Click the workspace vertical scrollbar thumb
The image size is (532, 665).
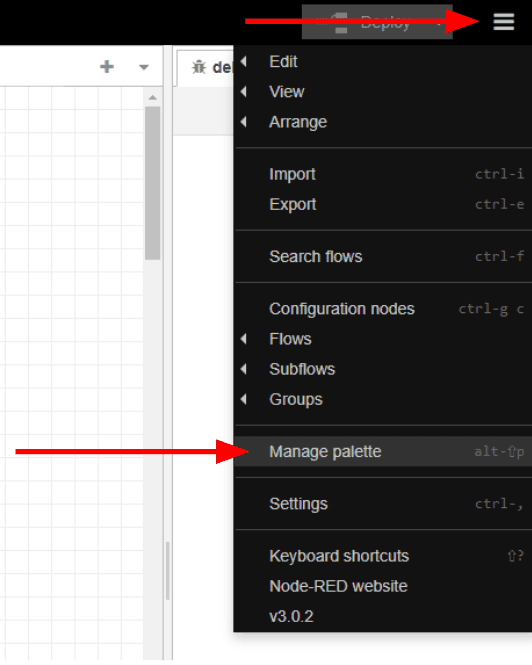152,183
